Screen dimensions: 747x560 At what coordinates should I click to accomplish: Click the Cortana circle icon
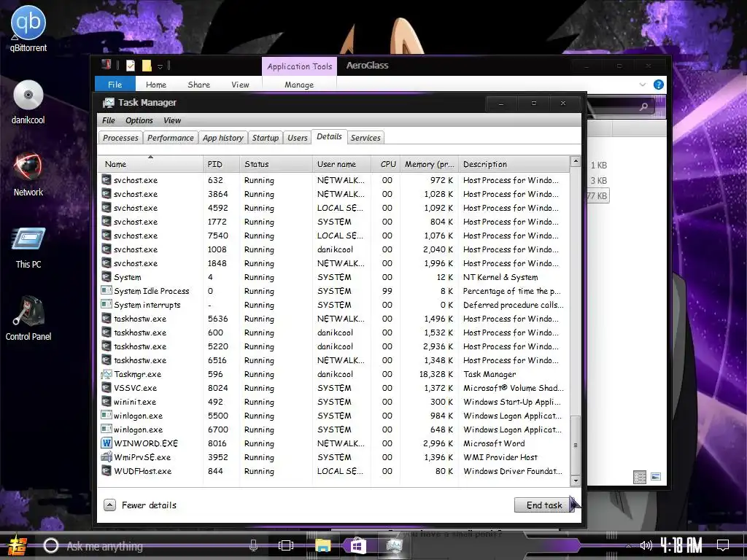(x=51, y=545)
